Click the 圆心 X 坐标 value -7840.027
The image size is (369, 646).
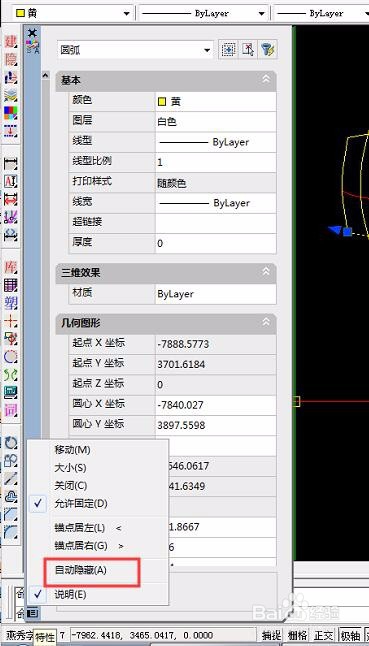click(x=215, y=405)
